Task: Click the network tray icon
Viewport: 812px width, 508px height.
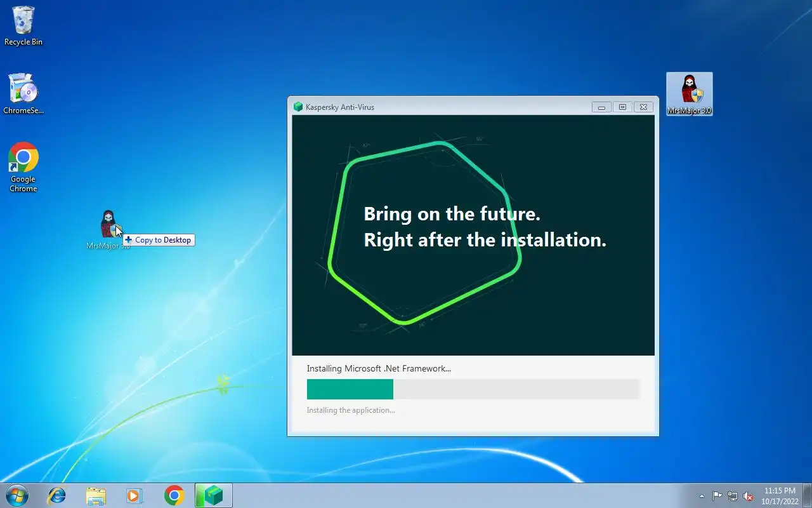Action: (x=733, y=496)
